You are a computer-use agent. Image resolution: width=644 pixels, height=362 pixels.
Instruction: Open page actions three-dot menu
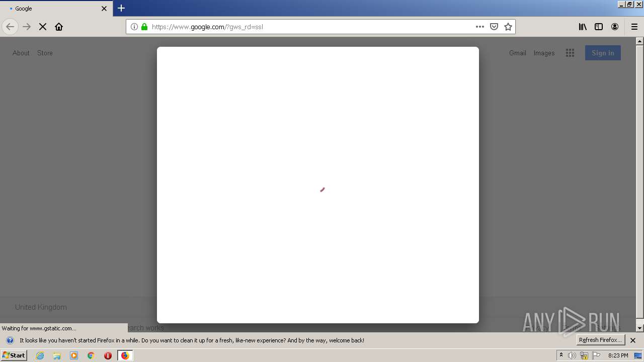480,27
